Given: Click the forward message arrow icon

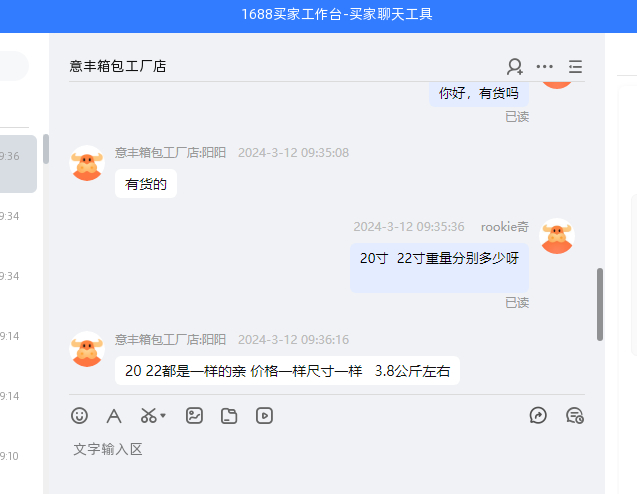Looking at the screenshot, I should point(538,416).
